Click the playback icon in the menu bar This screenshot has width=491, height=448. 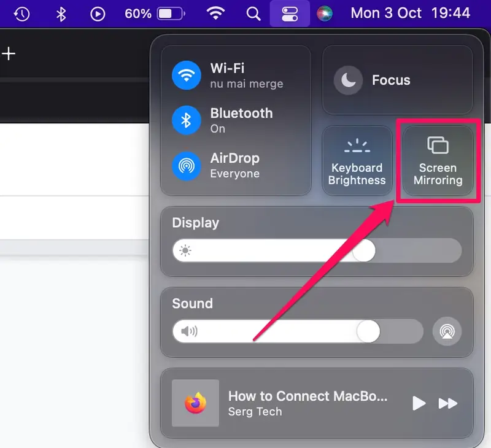[x=98, y=12]
